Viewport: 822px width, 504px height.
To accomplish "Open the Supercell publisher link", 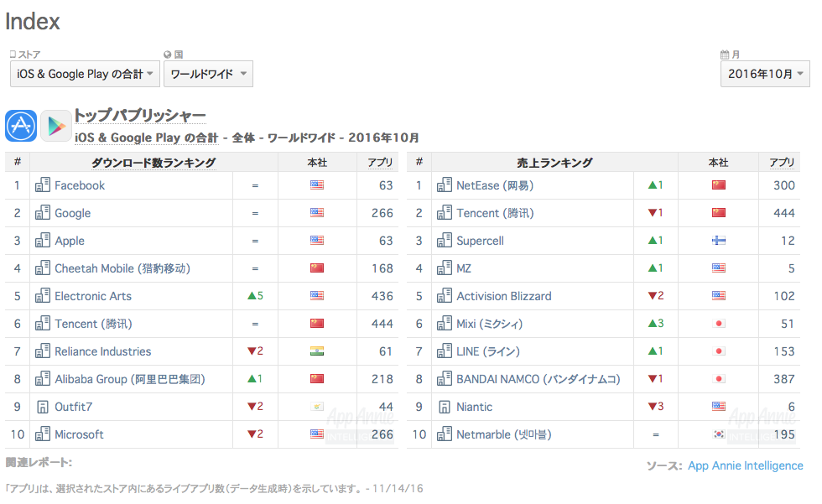I will [x=480, y=241].
